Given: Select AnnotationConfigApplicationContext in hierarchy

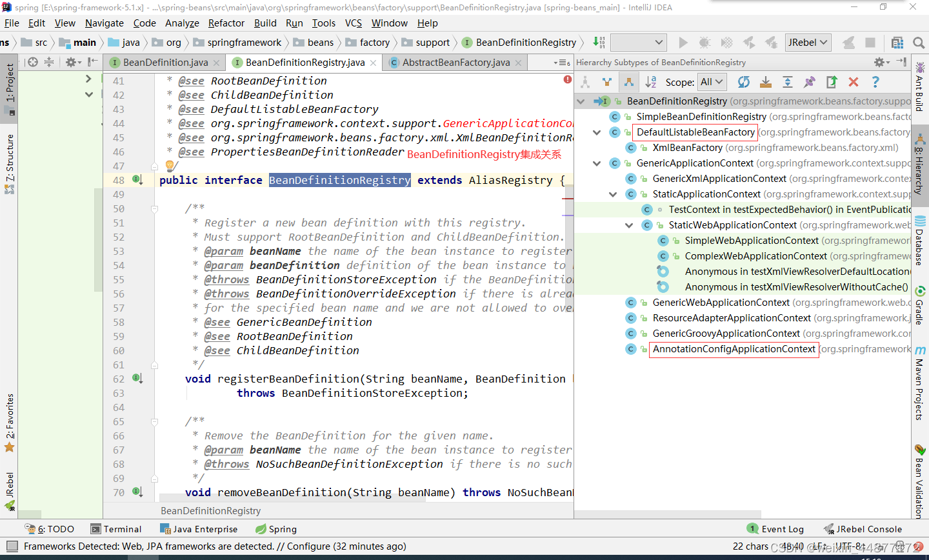Looking at the screenshot, I should click(x=734, y=349).
